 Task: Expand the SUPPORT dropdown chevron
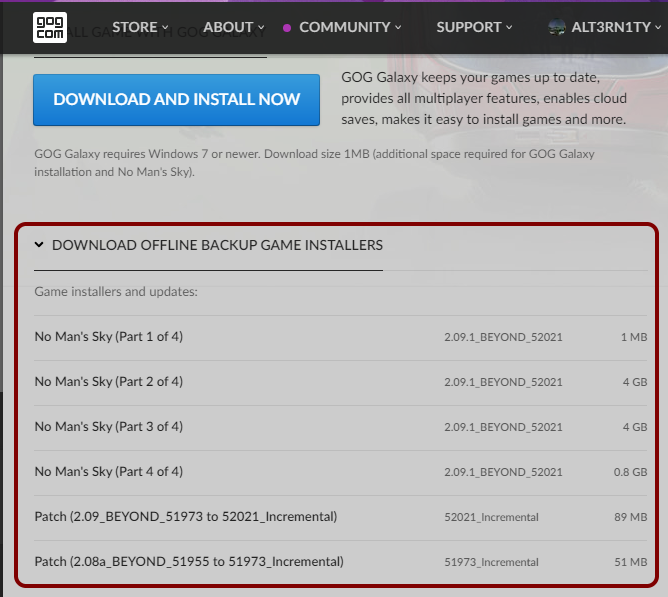click(509, 28)
